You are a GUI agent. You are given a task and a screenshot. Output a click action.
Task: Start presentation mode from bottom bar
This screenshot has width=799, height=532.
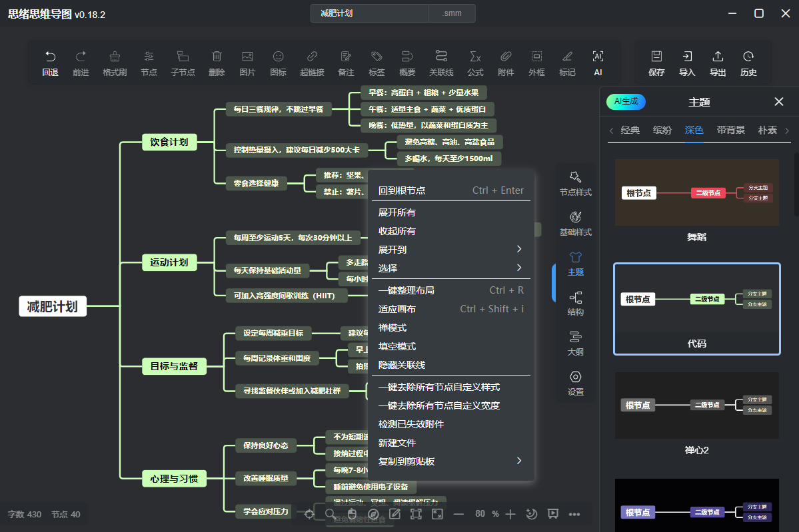click(x=553, y=514)
